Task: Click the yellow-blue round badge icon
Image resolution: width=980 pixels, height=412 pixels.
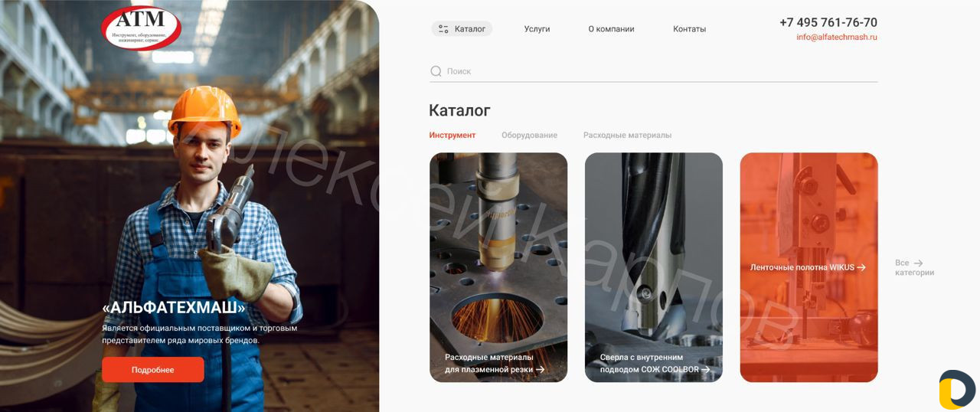Action: pyautogui.click(x=956, y=390)
